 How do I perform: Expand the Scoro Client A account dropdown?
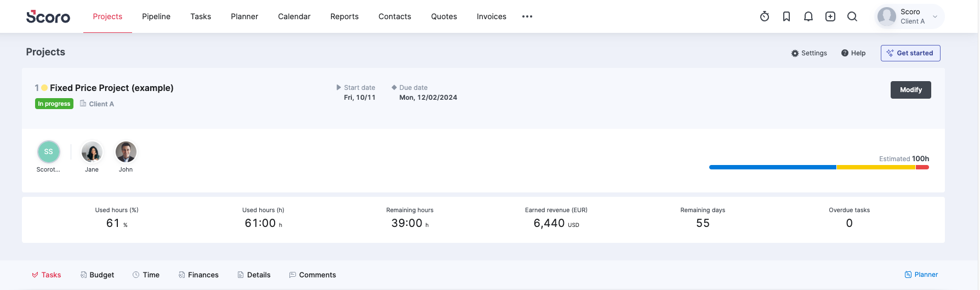(935, 16)
